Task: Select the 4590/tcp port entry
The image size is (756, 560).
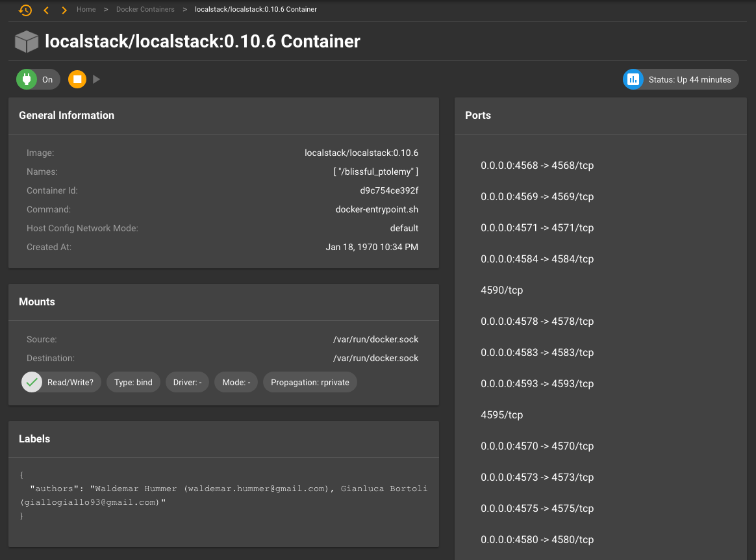Action: tap(502, 290)
